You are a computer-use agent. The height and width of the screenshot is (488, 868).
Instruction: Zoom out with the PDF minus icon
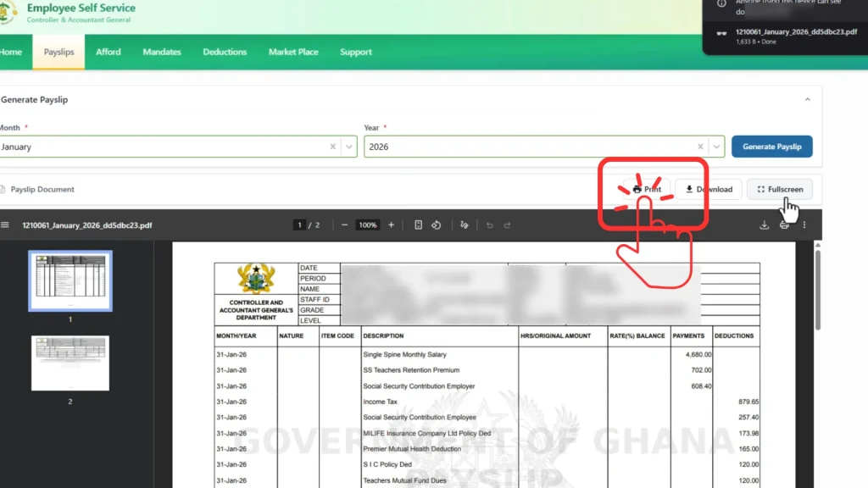coord(344,225)
